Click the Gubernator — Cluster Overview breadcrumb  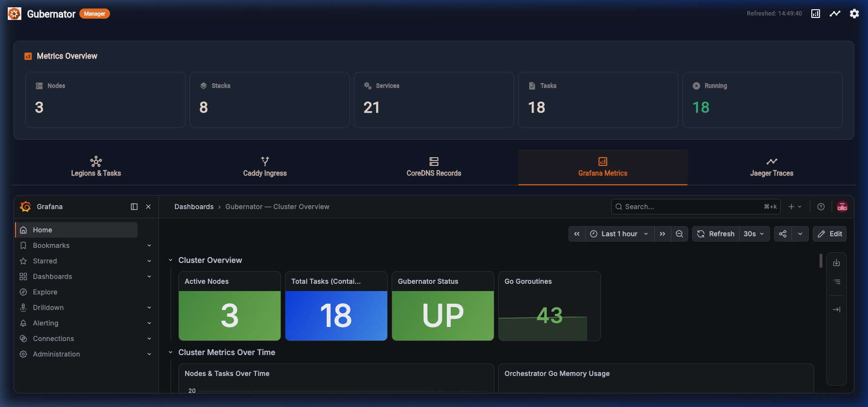pyautogui.click(x=277, y=207)
